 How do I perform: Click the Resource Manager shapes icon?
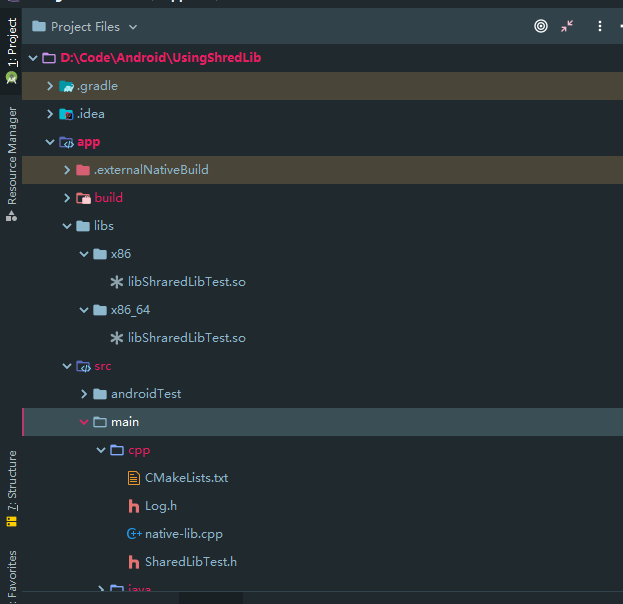(11, 216)
